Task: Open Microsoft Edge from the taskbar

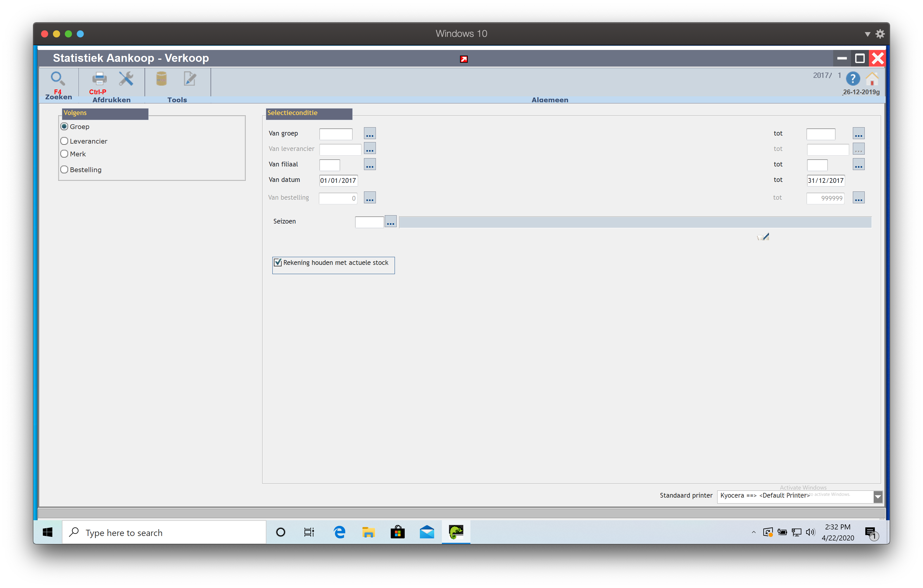Action: coord(339,532)
